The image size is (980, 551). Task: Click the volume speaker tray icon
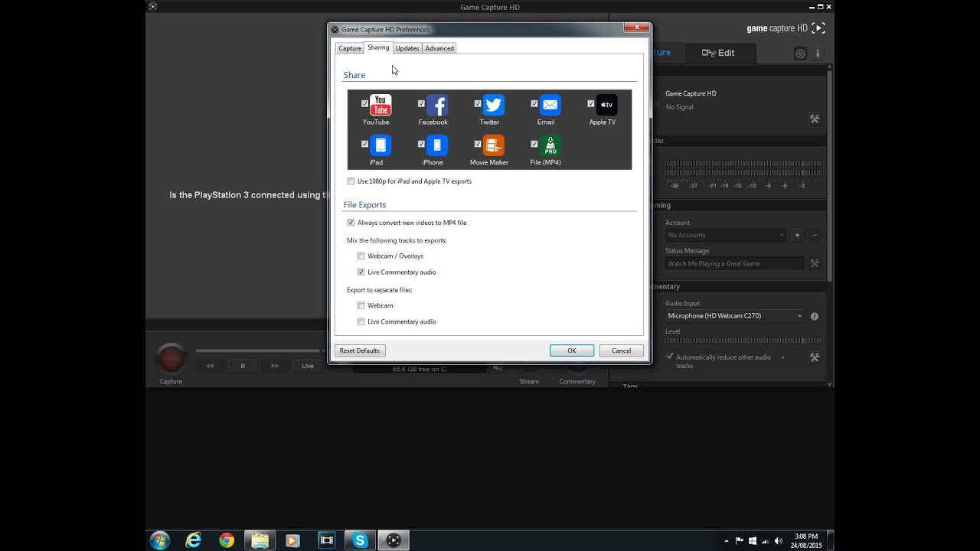[780, 541]
